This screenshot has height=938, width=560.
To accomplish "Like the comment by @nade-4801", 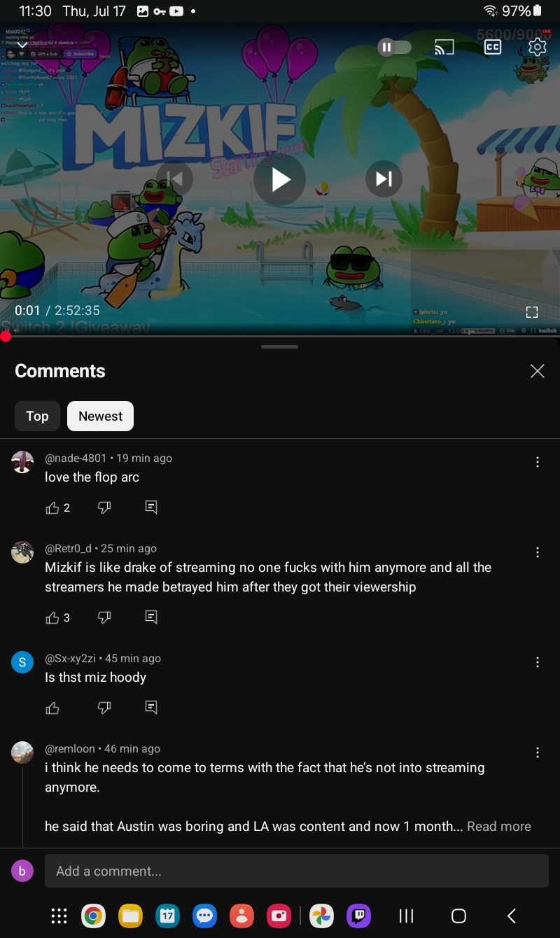I will [52, 507].
